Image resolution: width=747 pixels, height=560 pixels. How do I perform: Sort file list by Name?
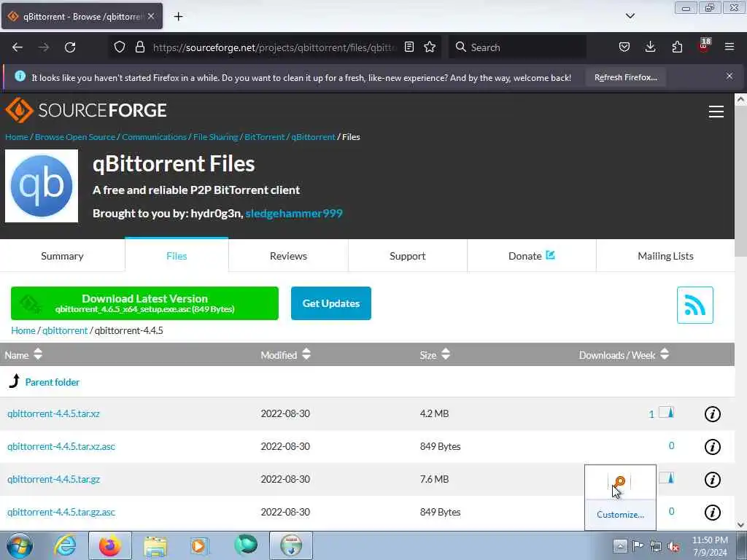23,355
